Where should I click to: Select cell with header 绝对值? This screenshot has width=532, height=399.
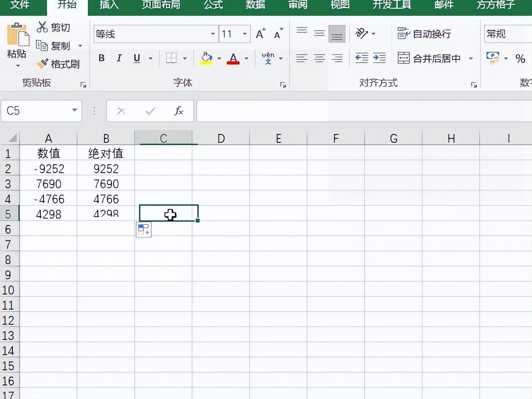point(106,153)
